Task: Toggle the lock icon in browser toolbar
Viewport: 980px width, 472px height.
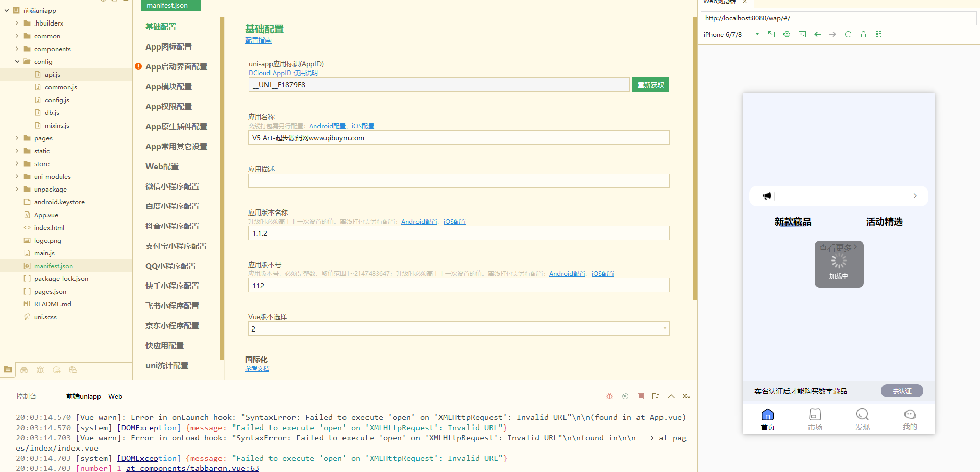Action: pos(863,34)
